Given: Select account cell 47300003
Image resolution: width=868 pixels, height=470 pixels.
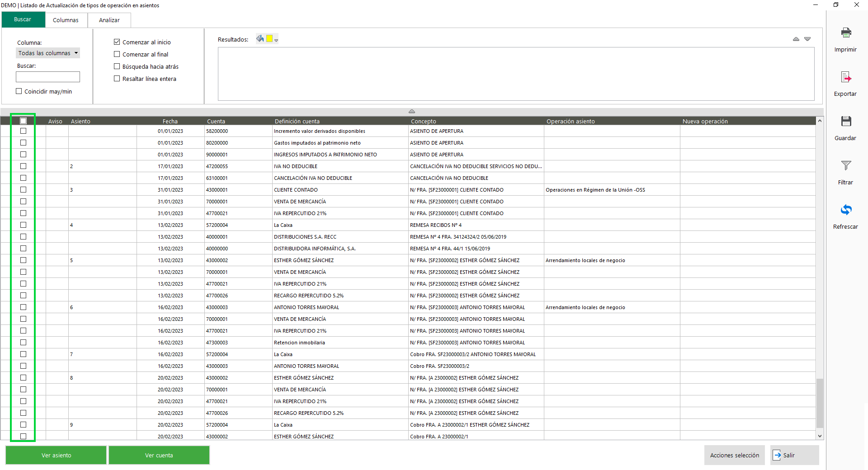Looking at the screenshot, I should 238,343.
